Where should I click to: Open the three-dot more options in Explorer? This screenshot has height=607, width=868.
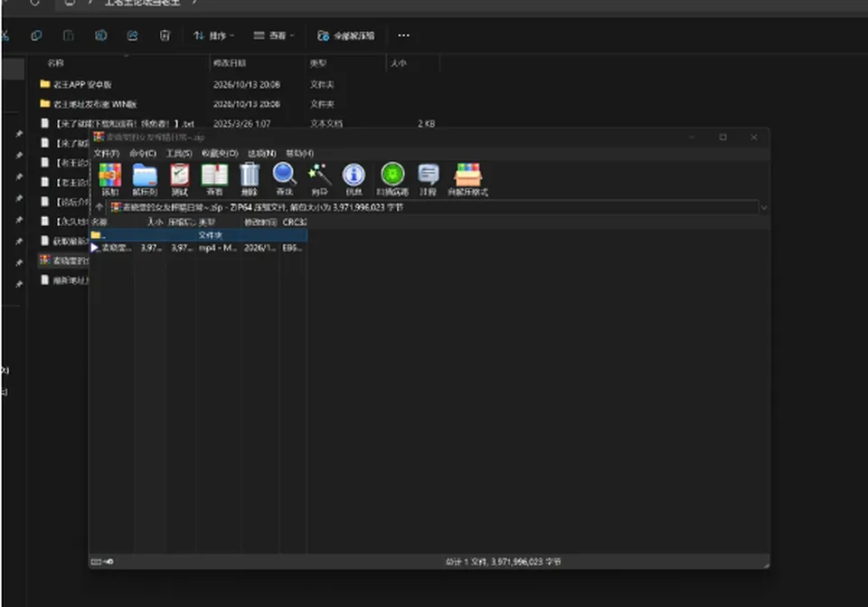click(x=403, y=35)
